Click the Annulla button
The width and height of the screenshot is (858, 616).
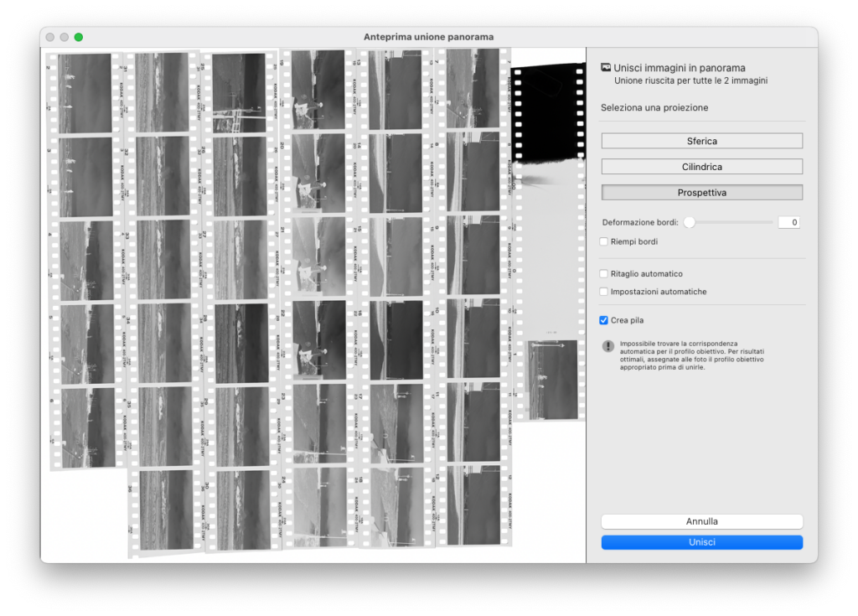pyautogui.click(x=701, y=521)
